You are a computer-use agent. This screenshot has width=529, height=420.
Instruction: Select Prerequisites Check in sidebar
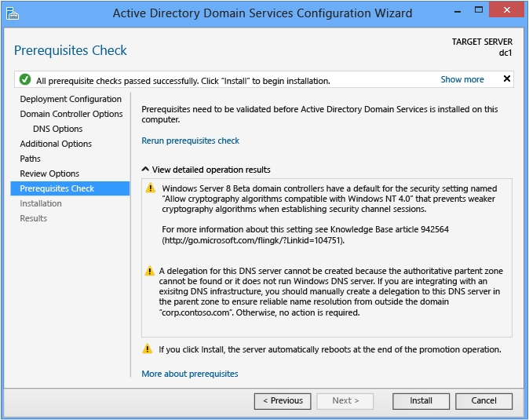tap(70, 188)
